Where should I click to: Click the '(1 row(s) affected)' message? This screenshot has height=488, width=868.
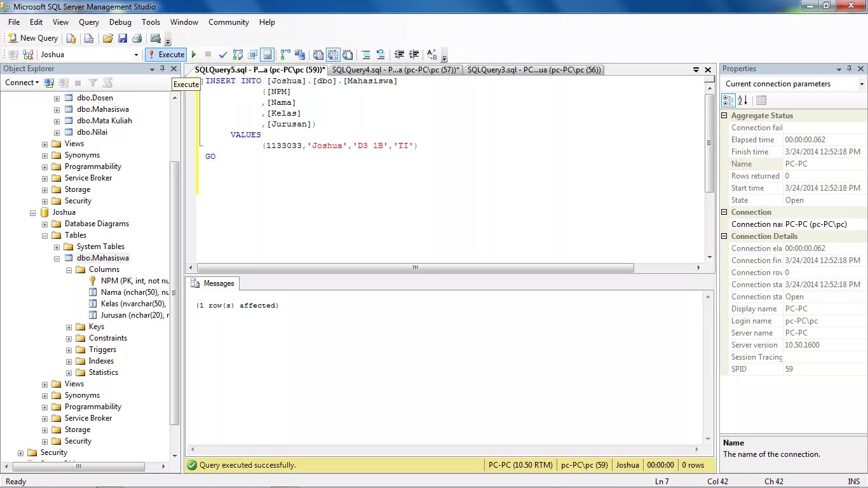point(237,306)
